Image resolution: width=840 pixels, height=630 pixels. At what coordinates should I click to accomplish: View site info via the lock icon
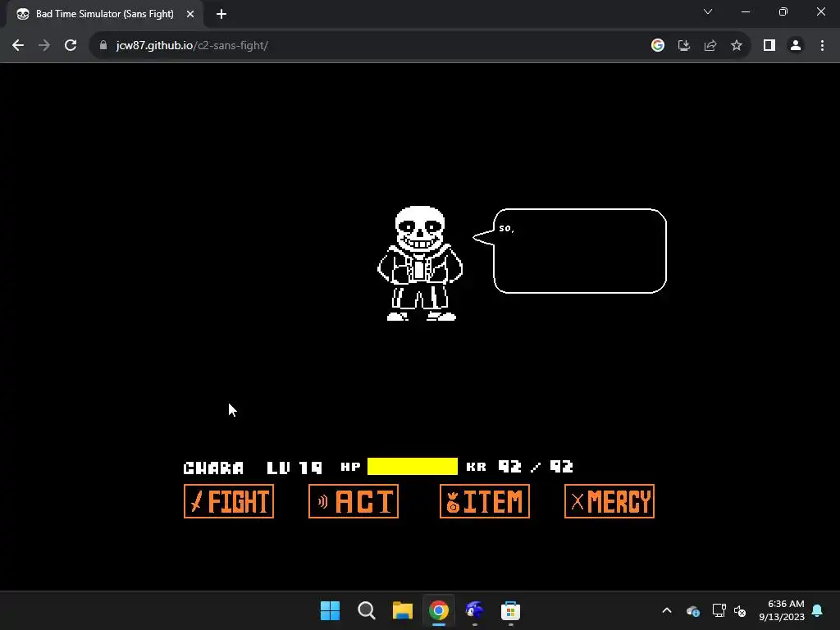103,46
